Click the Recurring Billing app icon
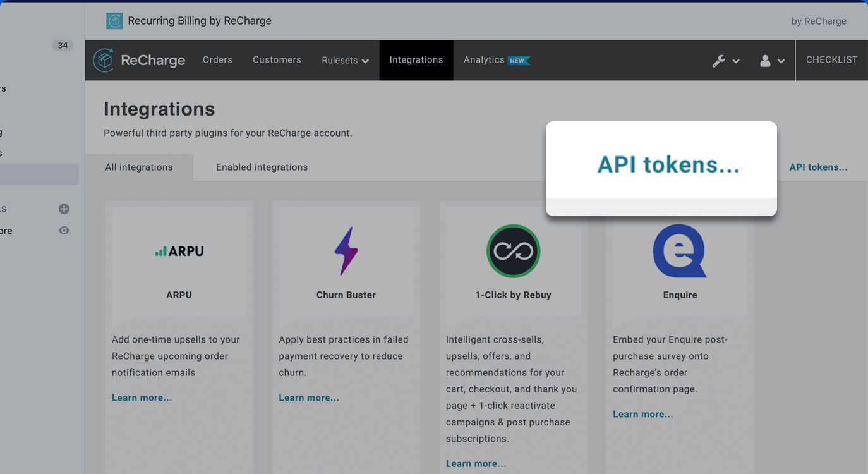This screenshot has width=868, height=474. coord(114,21)
